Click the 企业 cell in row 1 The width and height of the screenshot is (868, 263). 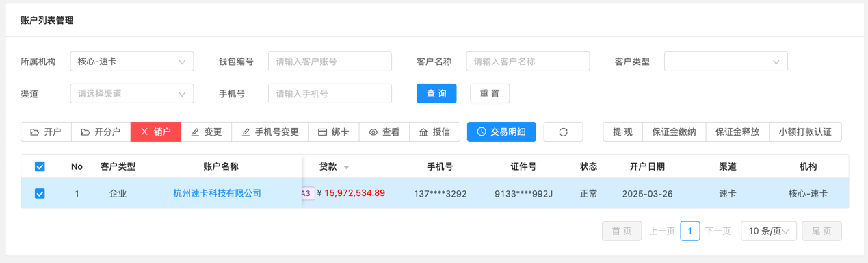[118, 194]
